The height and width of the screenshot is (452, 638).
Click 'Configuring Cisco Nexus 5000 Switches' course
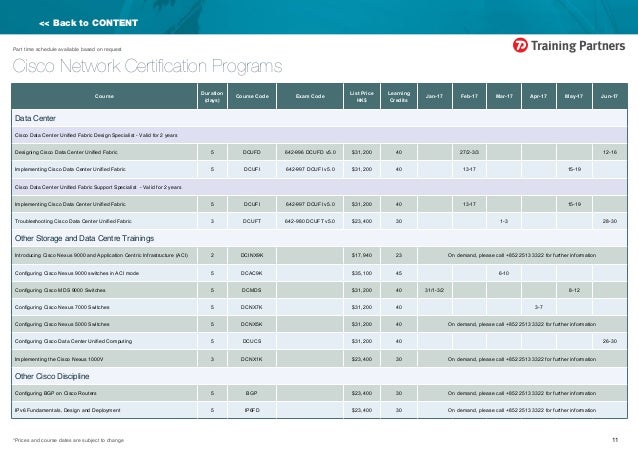tap(62, 324)
